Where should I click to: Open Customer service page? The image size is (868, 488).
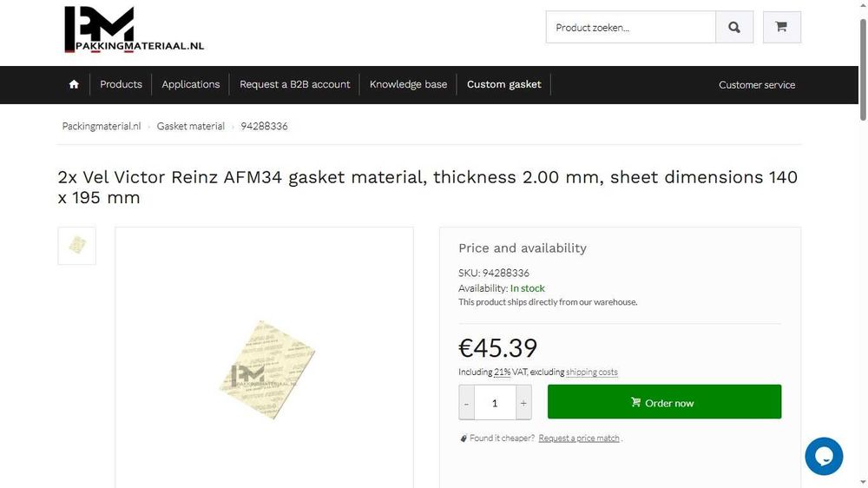[757, 84]
